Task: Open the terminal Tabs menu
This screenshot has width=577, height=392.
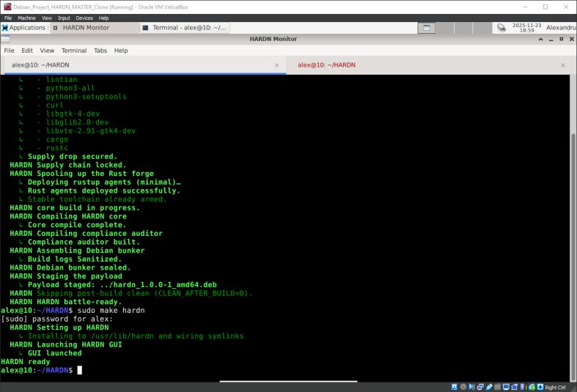Action: (x=100, y=51)
